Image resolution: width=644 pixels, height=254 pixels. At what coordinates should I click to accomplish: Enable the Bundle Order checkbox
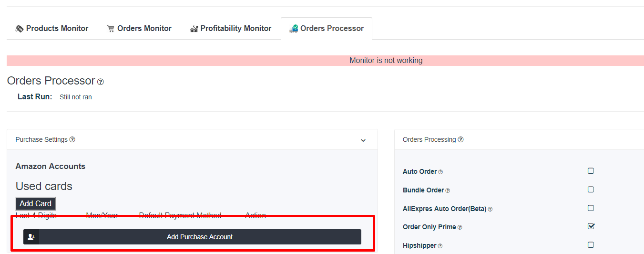[591, 189]
